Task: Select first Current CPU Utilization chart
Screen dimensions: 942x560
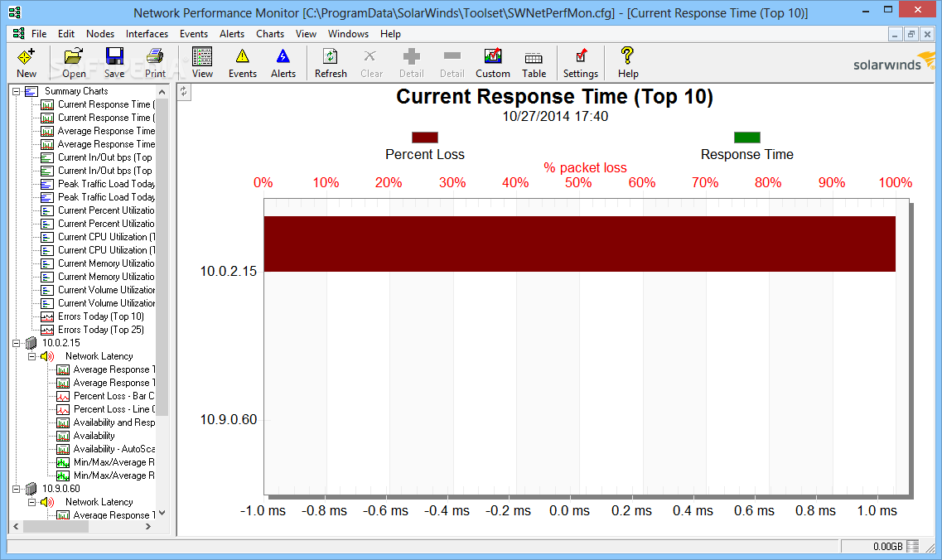Action: tap(106, 237)
